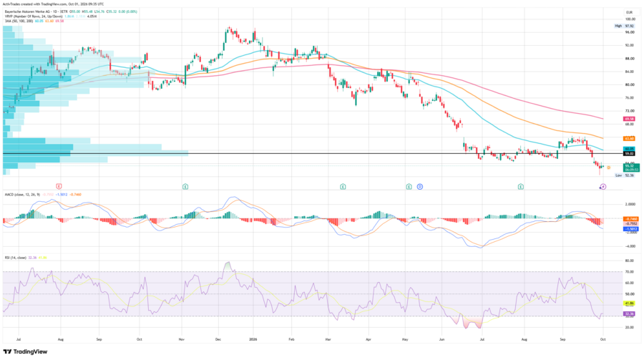Viewport: 644px width, 360px height.
Task: Click the ActivTrades created with TradingView.com caption
Action: click(54, 4)
